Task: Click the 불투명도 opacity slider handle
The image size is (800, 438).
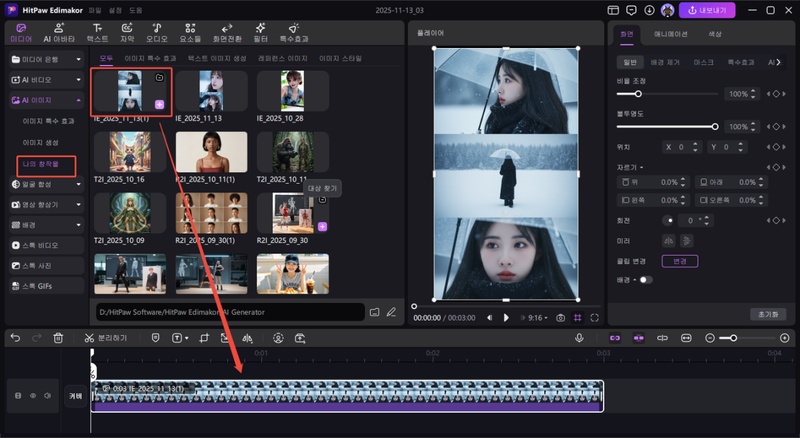Action: [x=715, y=126]
